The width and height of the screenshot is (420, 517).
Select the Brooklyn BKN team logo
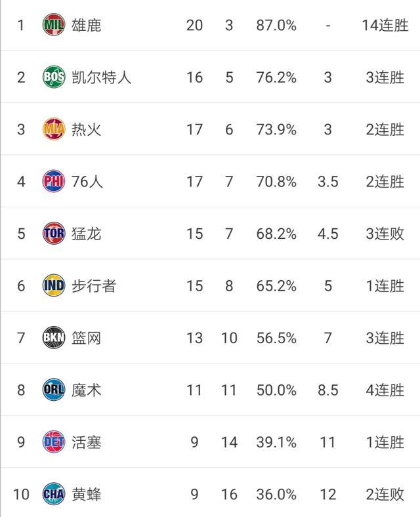pos(54,337)
